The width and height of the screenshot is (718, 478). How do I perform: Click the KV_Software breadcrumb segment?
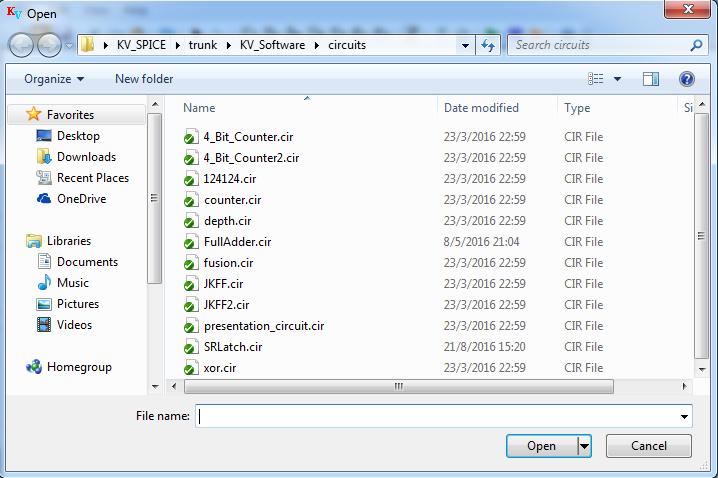tap(272, 45)
